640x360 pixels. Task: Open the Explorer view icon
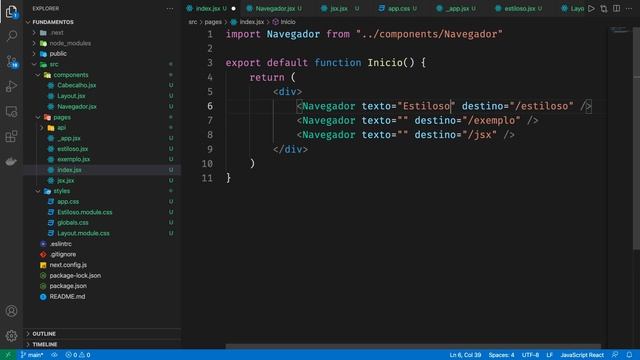coord(11,11)
